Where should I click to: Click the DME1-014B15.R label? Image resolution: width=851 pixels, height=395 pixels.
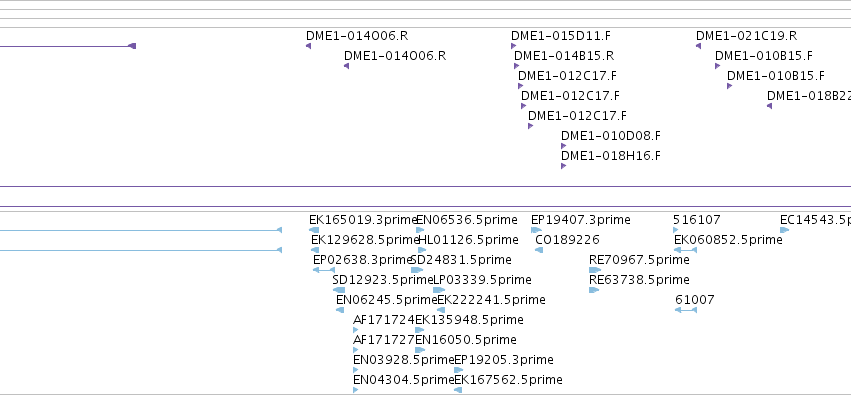pyautogui.click(x=564, y=56)
